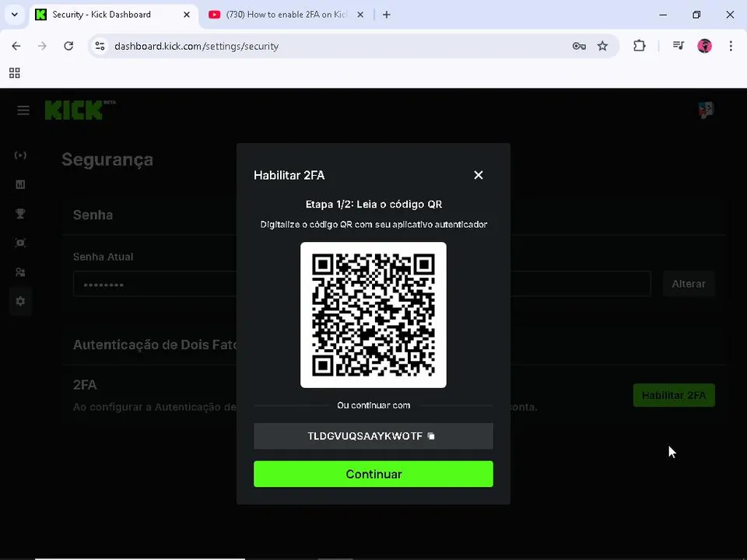Image resolution: width=747 pixels, height=560 pixels.
Task: Click the green Continuar button
Action: click(x=373, y=474)
